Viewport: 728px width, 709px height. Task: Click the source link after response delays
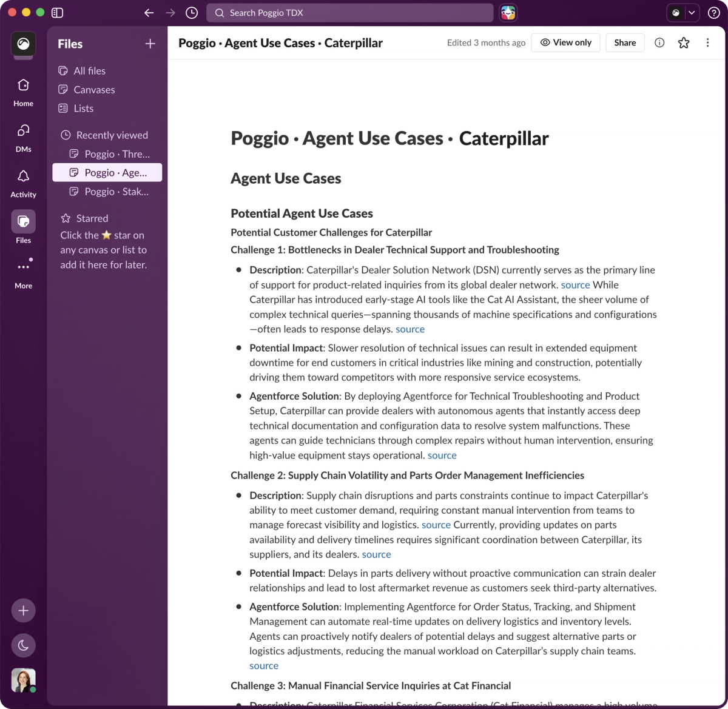click(x=410, y=329)
